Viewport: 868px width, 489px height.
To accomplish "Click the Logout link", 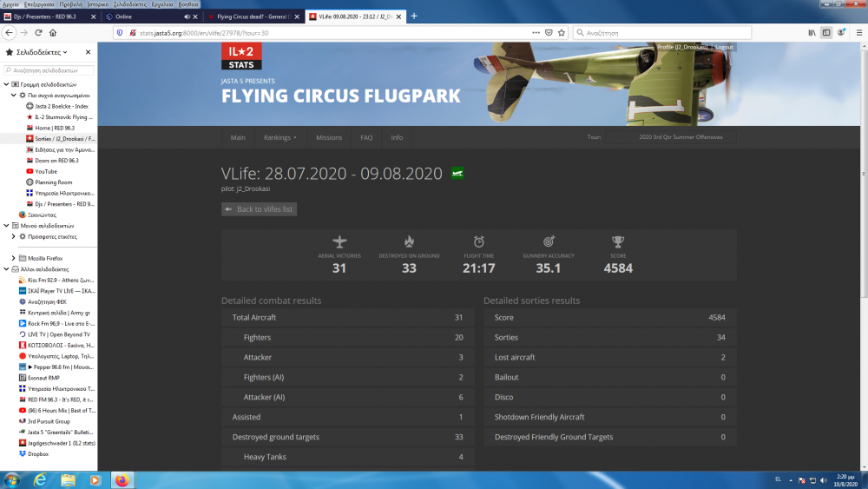I will point(724,47).
